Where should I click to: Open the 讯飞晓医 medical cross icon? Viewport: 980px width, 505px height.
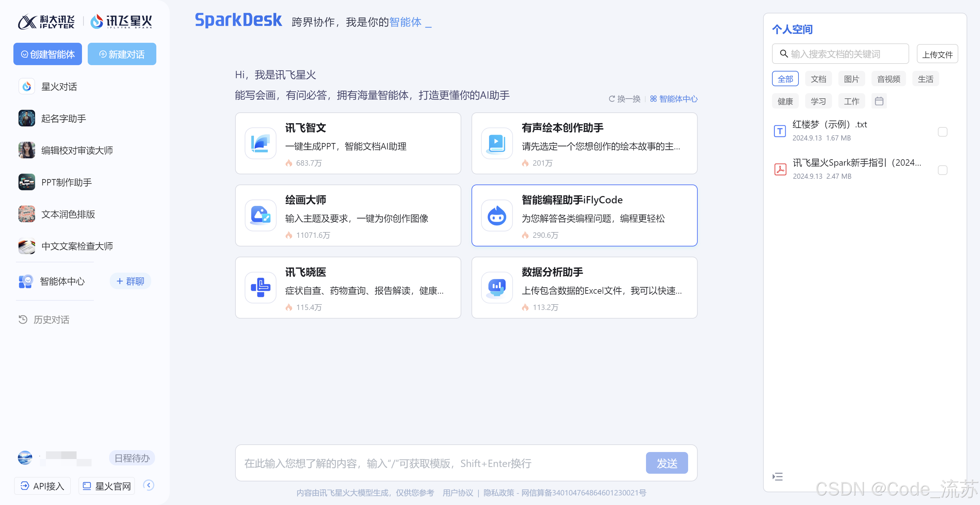click(261, 287)
